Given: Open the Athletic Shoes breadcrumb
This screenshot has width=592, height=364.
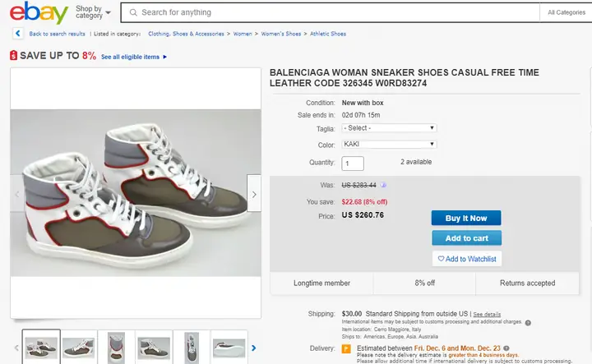Looking at the screenshot, I should coord(328,34).
